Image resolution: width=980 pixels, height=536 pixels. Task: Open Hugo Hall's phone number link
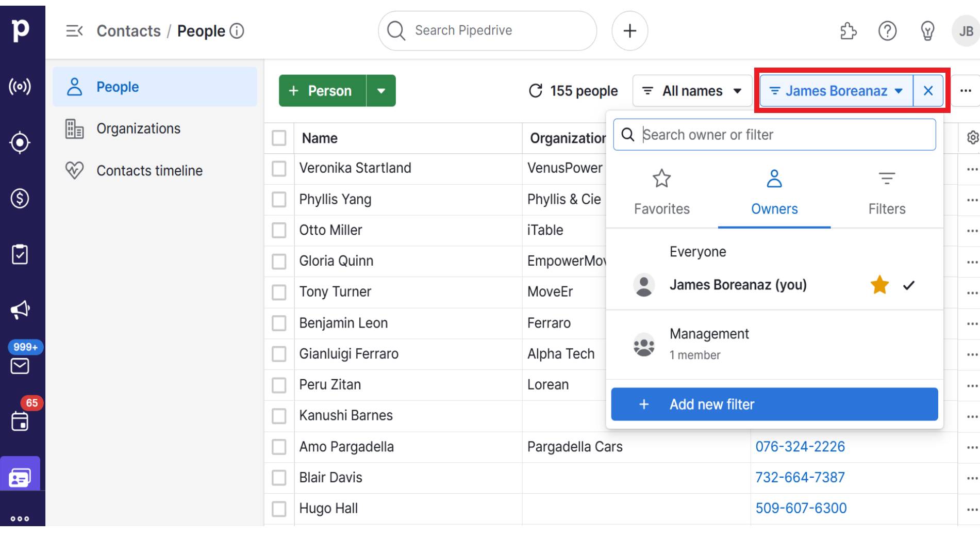[x=801, y=508]
